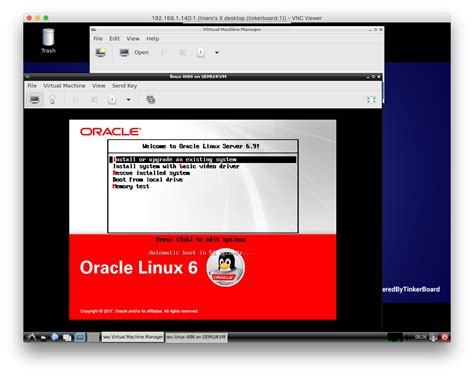Viewport: 474px width, 376px height.
Task: Switch to fullscreen via toolbar icon in guest window
Action: point(371,100)
